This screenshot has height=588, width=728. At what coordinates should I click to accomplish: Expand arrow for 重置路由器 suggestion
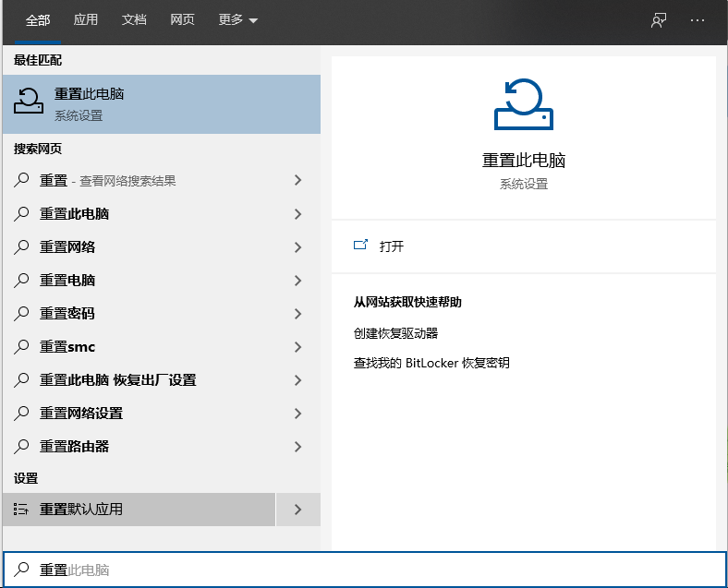[297, 447]
